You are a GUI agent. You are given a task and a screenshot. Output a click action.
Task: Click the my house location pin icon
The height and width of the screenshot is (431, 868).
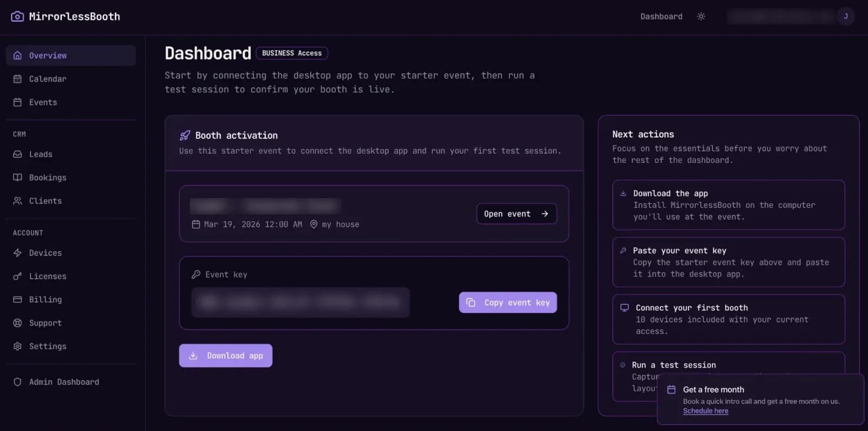pyautogui.click(x=314, y=224)
